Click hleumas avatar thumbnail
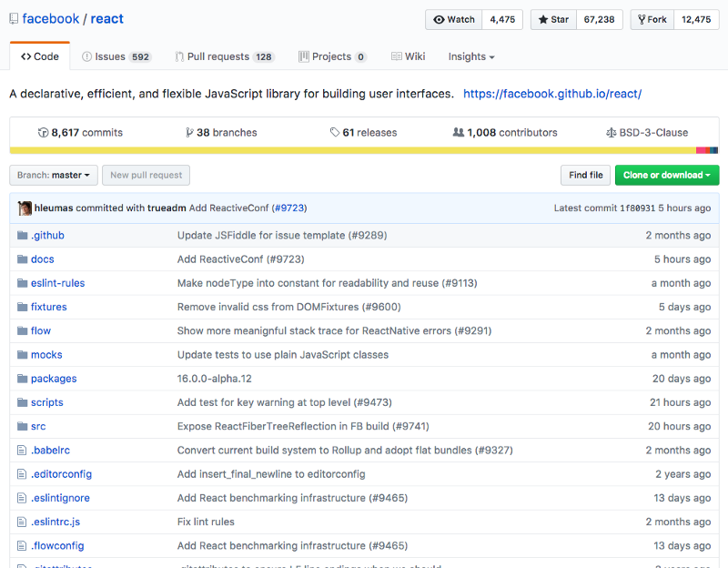This screenshot has height=568, width=728. tap(25, 208)
